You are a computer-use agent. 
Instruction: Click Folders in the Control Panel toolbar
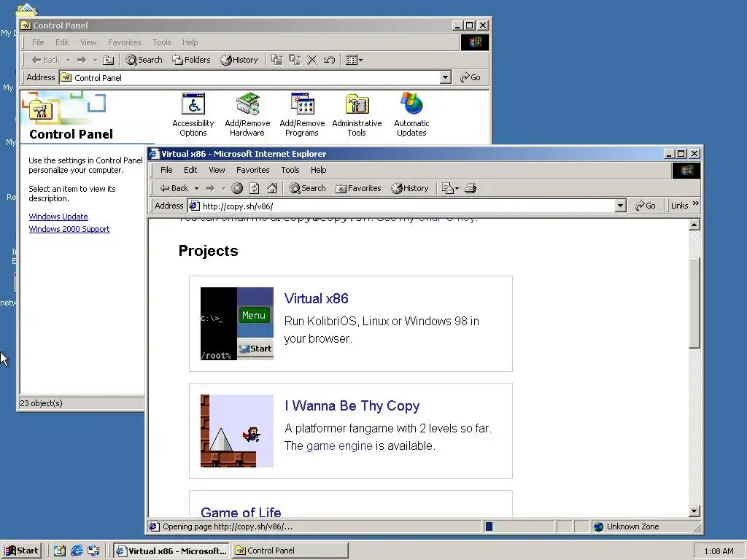tap(191, 60)
